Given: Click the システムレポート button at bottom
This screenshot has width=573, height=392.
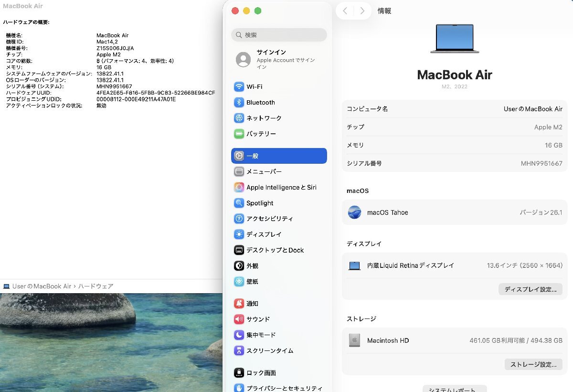Looking at the screenshot, I should (455, 389).
